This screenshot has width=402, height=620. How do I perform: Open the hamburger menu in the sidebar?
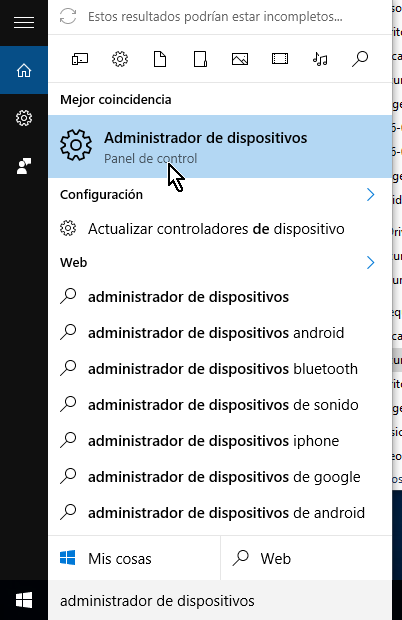[x=24, y=23]
